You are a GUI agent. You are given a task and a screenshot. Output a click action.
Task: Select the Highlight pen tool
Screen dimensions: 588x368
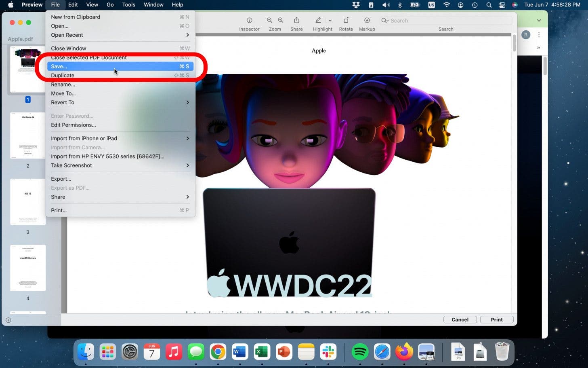[318, 20]
